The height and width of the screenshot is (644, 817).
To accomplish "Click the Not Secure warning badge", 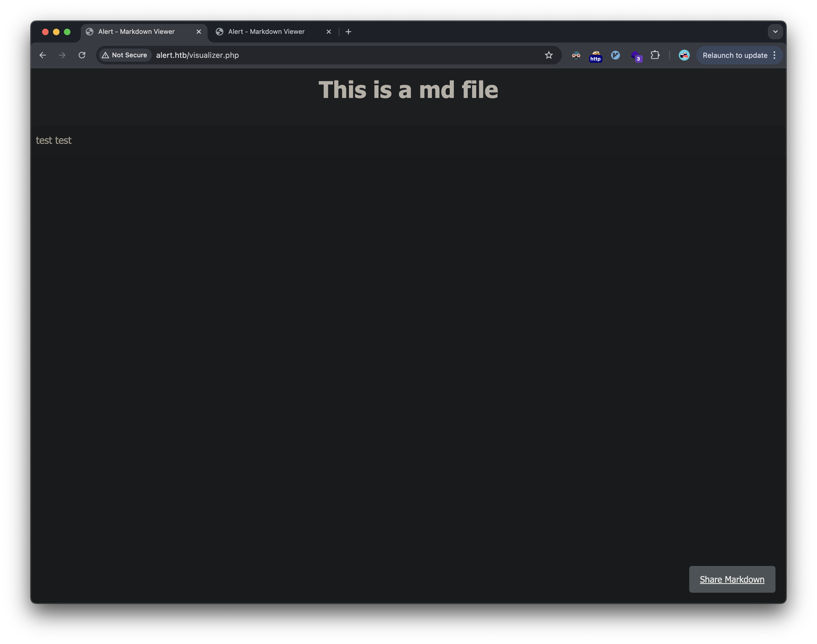I will click(125, 55).
